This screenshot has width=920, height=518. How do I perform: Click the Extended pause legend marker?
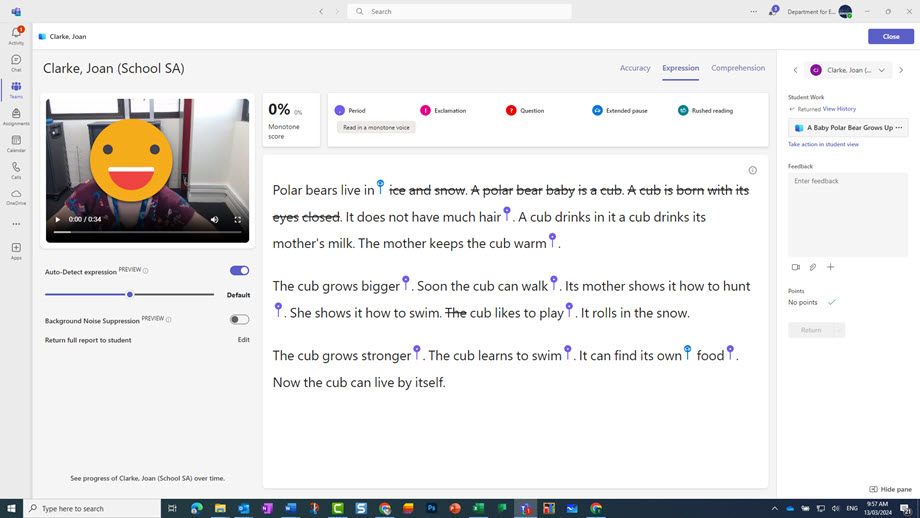(597, 110)
